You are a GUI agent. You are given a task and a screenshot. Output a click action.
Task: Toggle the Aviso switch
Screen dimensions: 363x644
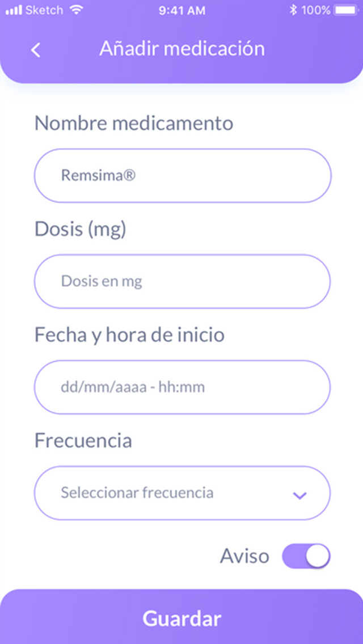(x=306, y=556)
